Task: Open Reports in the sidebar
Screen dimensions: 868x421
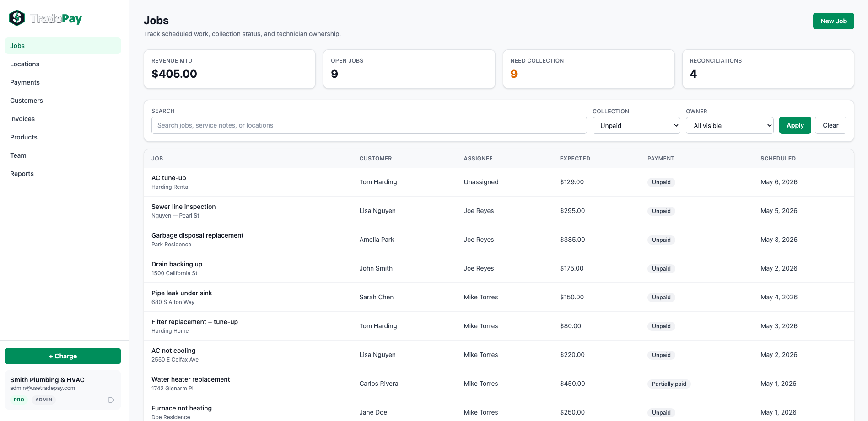Action: click(x=63, y=174)
